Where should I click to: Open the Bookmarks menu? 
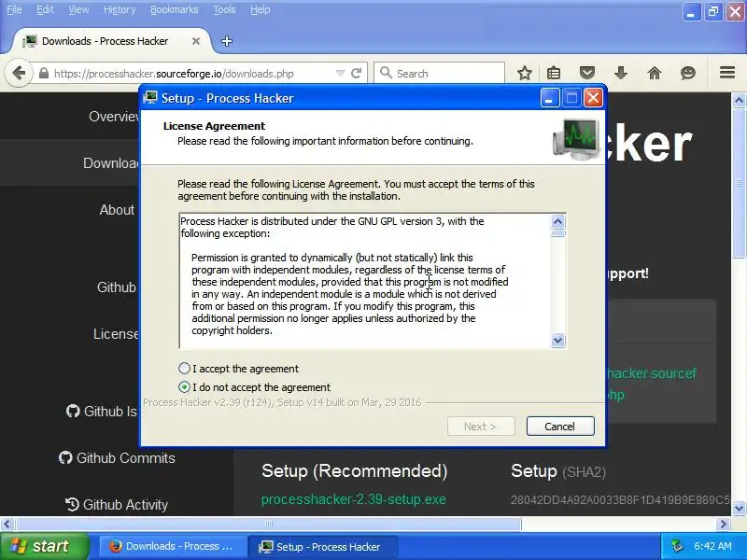tap(175, 9)
